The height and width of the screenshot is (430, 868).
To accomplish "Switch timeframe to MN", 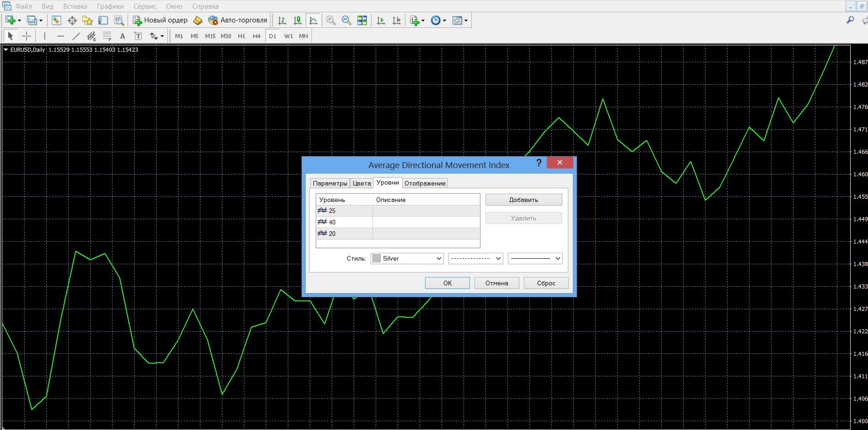I will [303, 36].
